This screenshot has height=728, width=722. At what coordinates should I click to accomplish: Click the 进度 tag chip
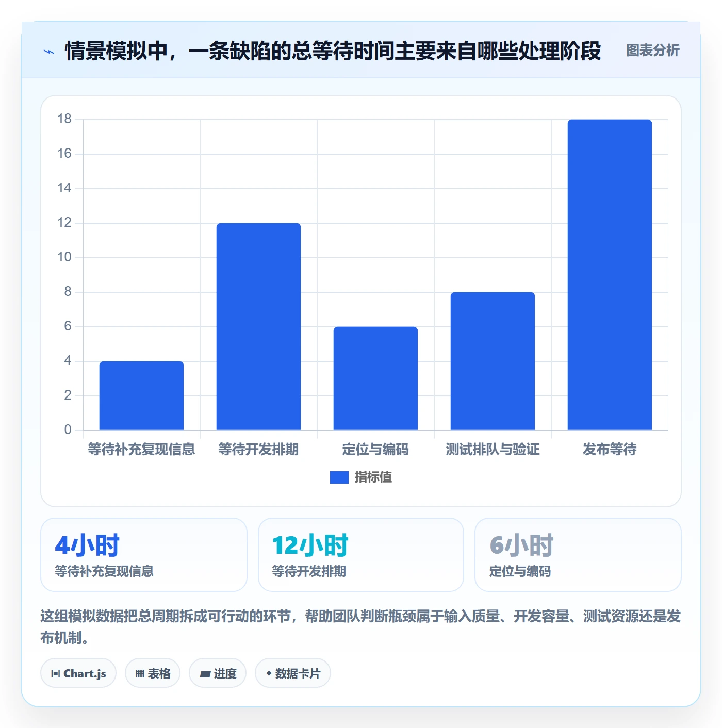[x=218, y=673]
